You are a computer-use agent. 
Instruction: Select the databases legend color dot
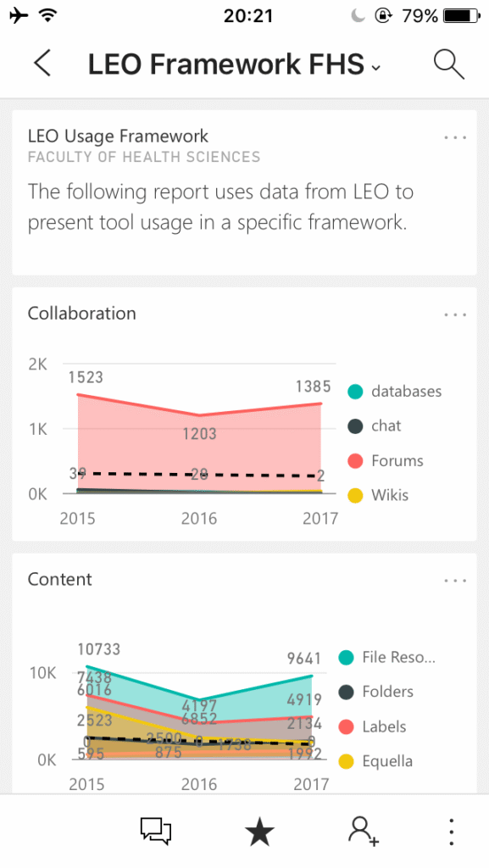pyautogui.click(x=355, y=392)
